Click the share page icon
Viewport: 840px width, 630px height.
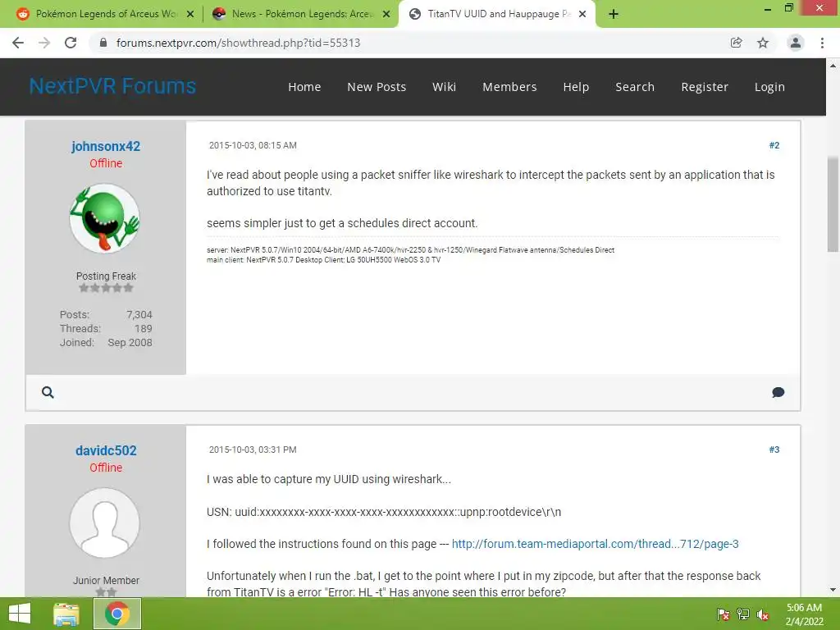(x=737, y=43)
